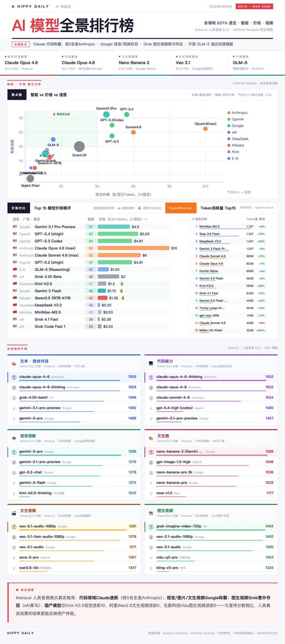This screenshot has width=285, height=644.
Task: Click the brain icon beside 文本·综合对话
Action: [14, 364]
